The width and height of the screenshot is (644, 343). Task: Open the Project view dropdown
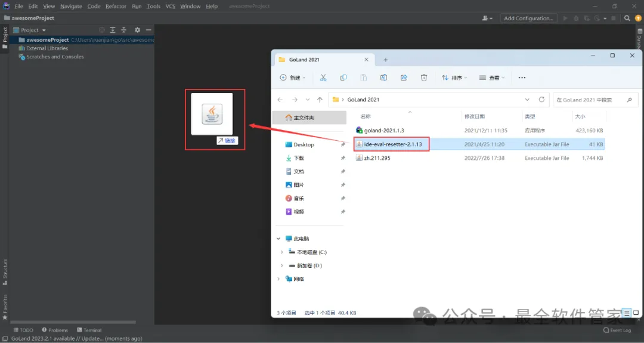pos(30,30)
